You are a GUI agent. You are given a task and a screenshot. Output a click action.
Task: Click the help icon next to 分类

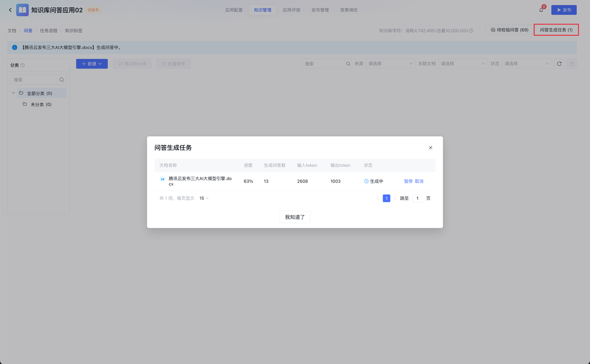click(x=22, y=65)
